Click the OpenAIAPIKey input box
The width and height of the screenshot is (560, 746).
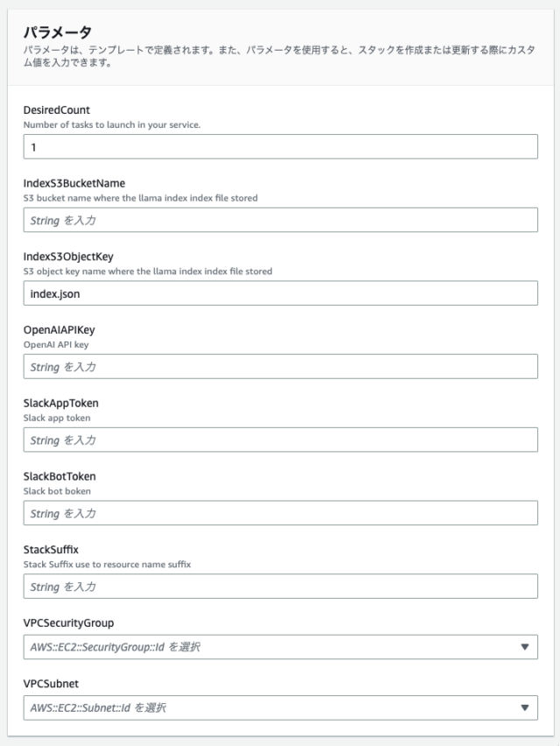coord(281,366)
